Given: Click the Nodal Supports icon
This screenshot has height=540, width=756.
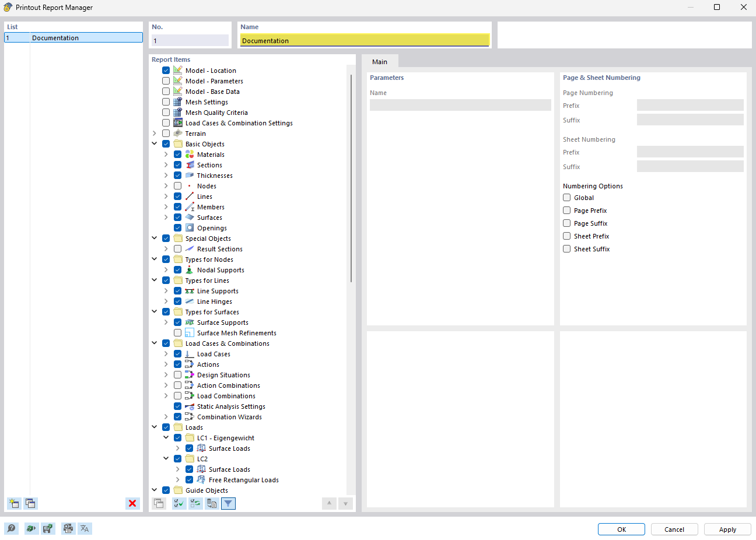Looking at the screenshot, I should [190, 270].
